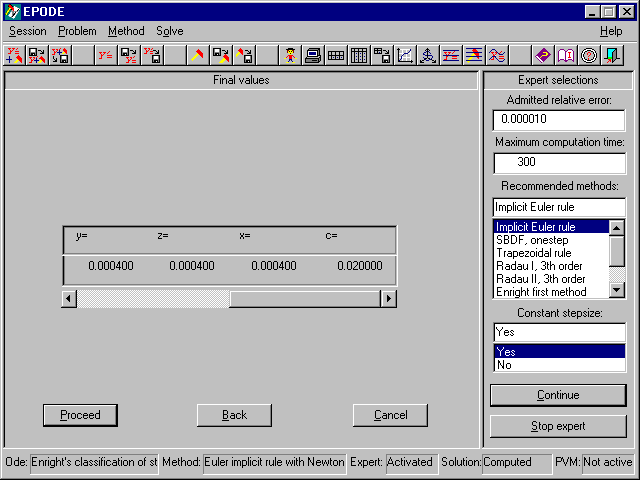This screenshot has width=640, height=480.
Task: Click the Proceed button
Action: (80, 415)
